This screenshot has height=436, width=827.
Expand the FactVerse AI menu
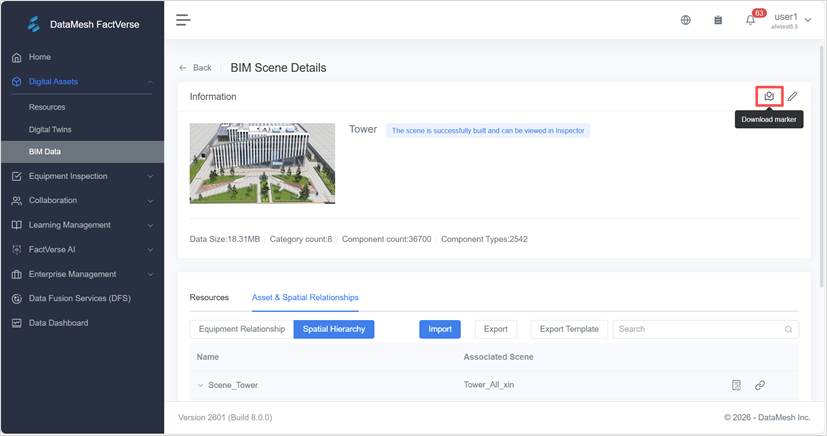click(82, 249)
